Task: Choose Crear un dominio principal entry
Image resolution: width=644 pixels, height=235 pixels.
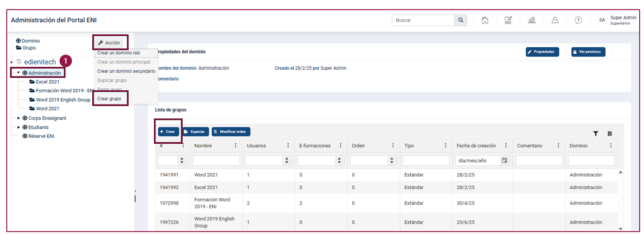Action: point(124,62)
